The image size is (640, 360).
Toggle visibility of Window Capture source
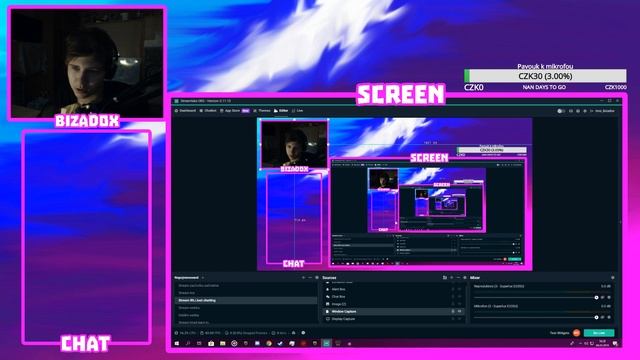[460, 311]
